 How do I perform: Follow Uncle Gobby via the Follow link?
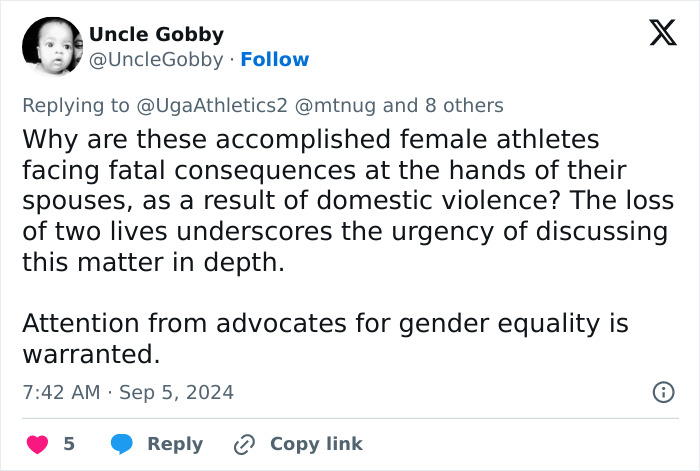click(275, 60)
